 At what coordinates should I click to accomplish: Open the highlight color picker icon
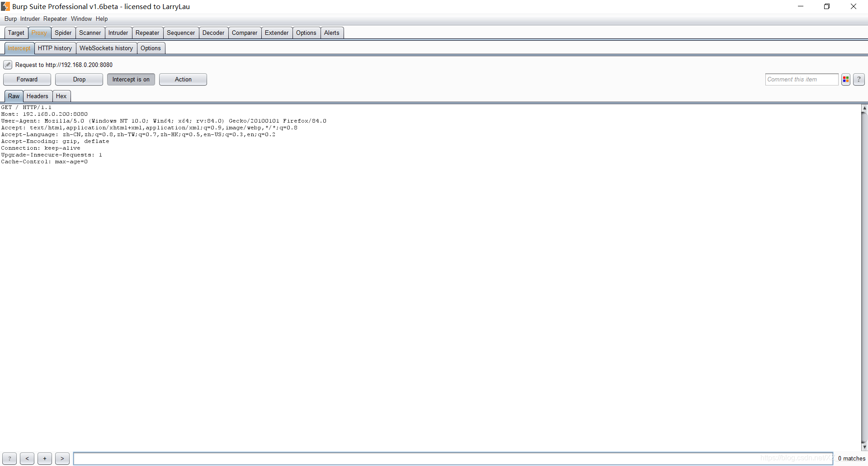tap(846, 80)
